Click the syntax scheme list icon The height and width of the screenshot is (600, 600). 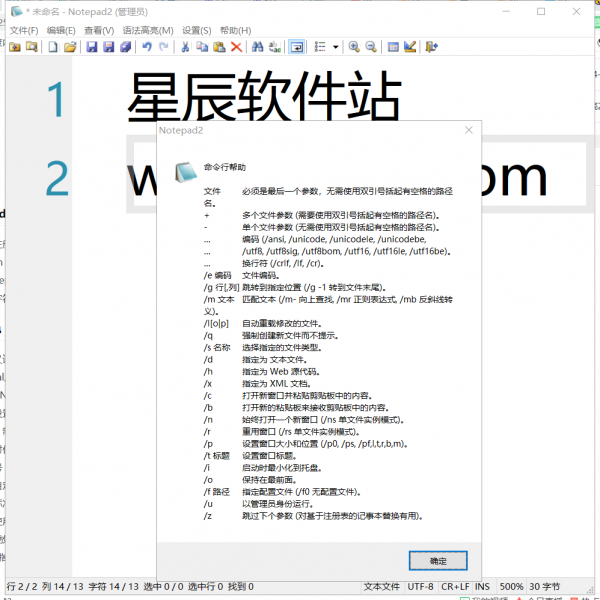click(x=320, y=47)
